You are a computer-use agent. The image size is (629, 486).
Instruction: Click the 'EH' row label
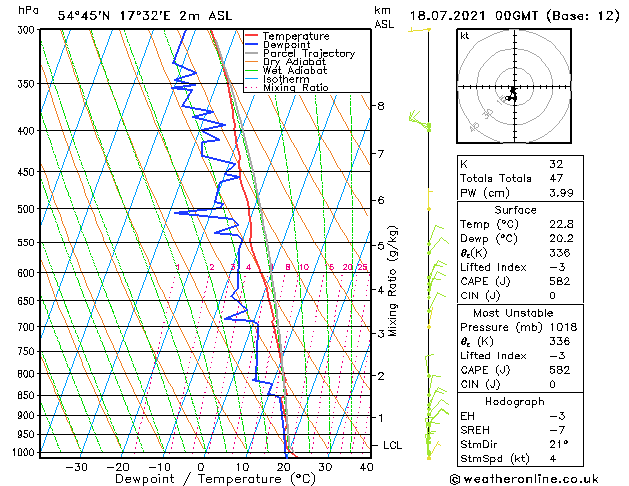tap(467, 416)
